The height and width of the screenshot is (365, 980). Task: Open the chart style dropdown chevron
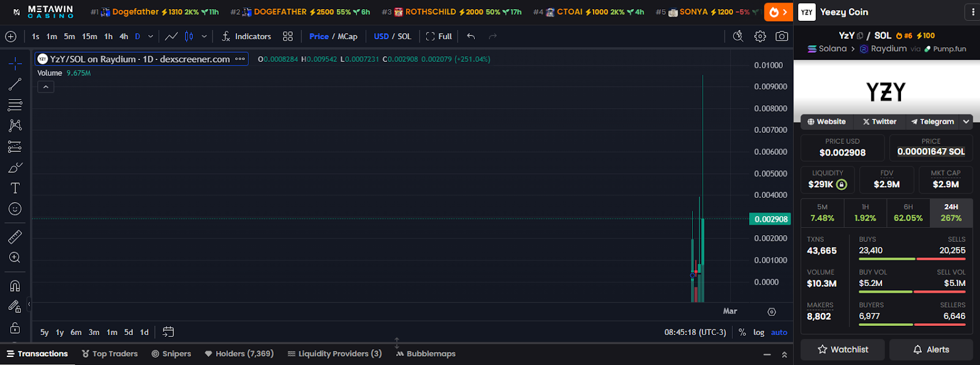click(x=204, y=37)
